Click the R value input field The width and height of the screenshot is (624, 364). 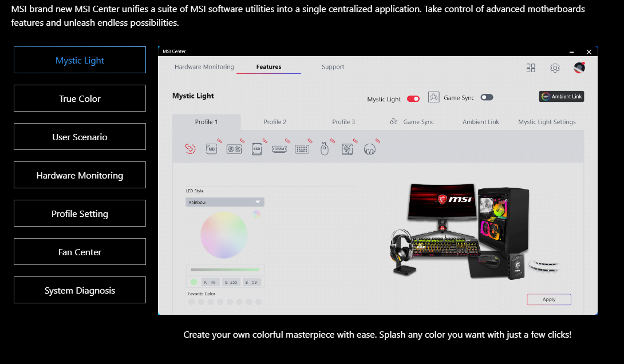click(x=210, y=282)
